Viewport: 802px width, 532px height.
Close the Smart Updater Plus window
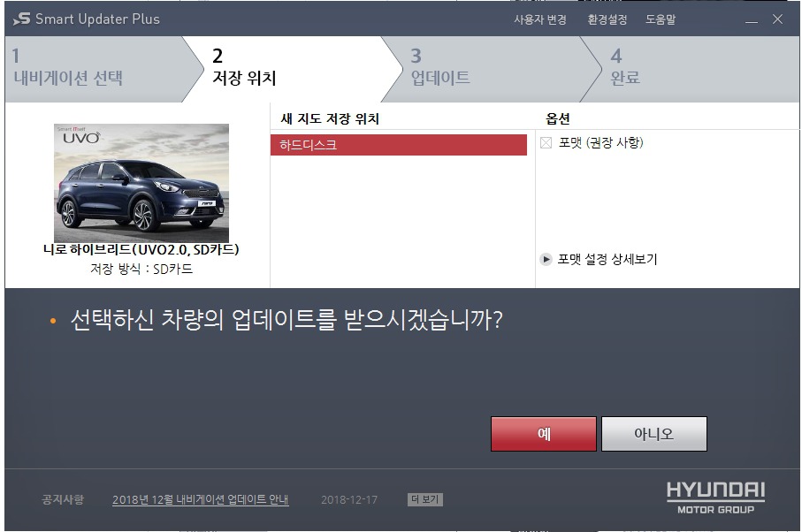click(777, 19)
